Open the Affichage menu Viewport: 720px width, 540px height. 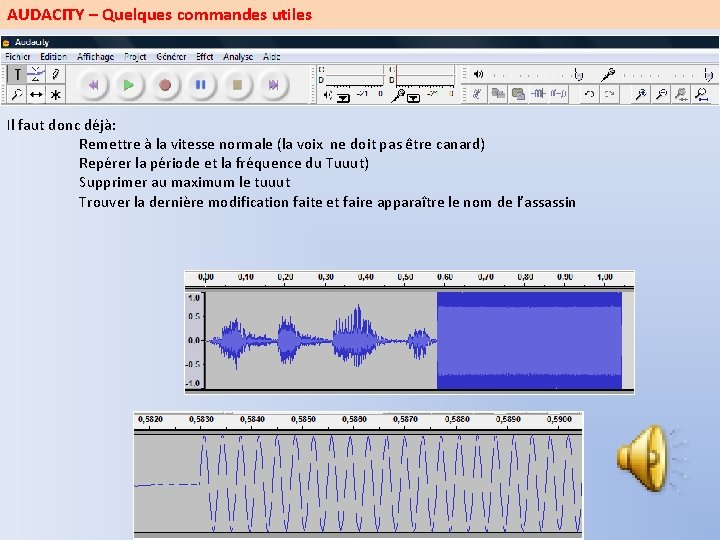(96, 56)
